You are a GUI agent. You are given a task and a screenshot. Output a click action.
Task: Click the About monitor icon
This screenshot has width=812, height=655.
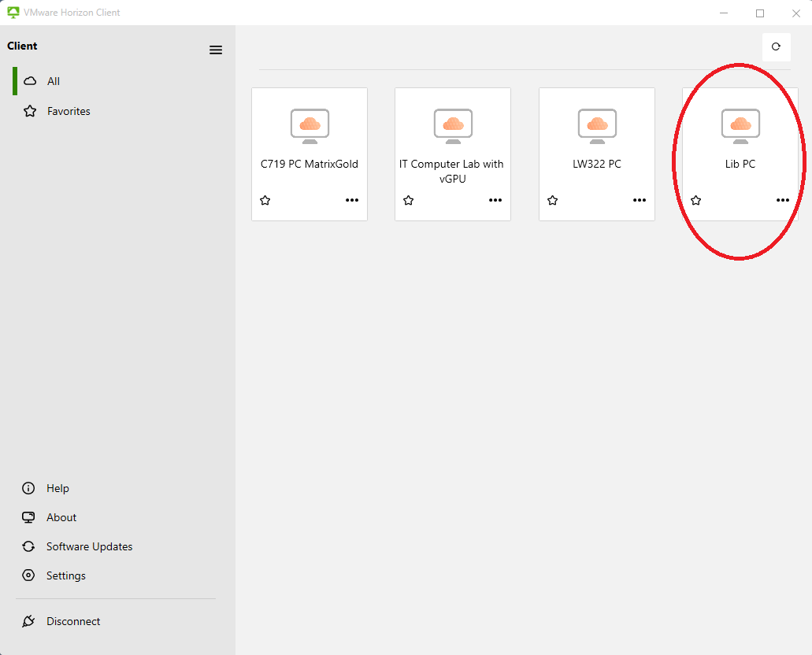pyautogui.click(x=28, y=517)
